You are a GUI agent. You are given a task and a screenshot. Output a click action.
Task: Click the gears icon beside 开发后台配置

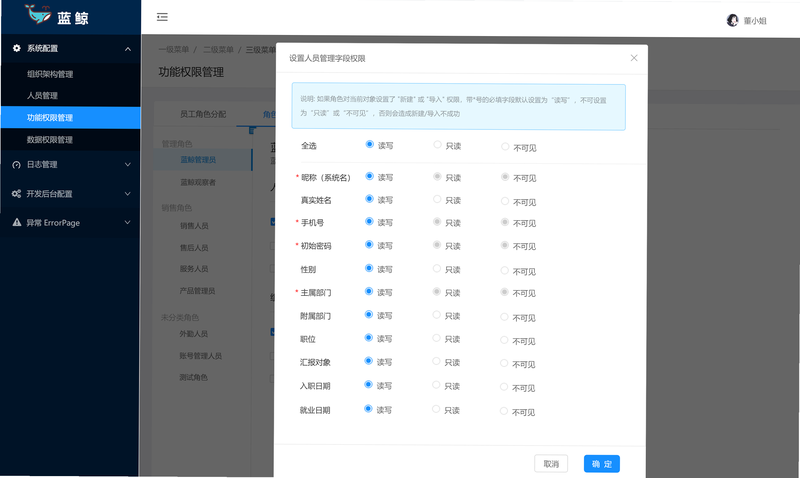pos(16,194)
